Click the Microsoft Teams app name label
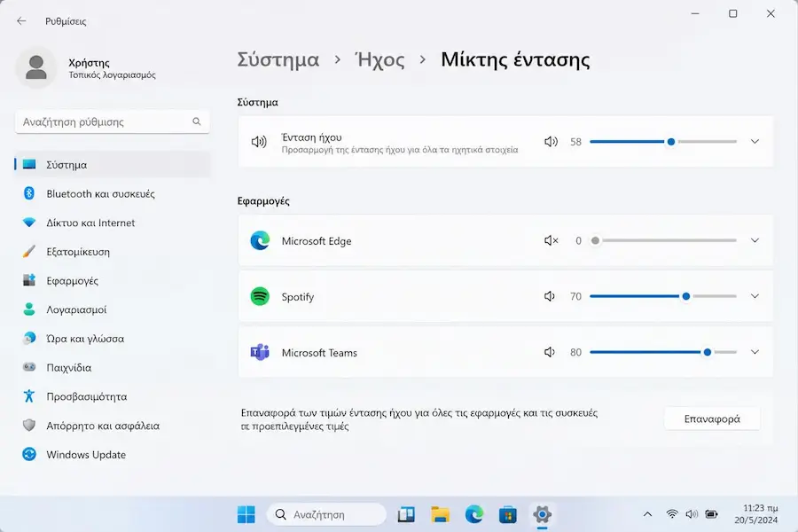The width and height of the screenshot is (798, 532). [319, 353]
